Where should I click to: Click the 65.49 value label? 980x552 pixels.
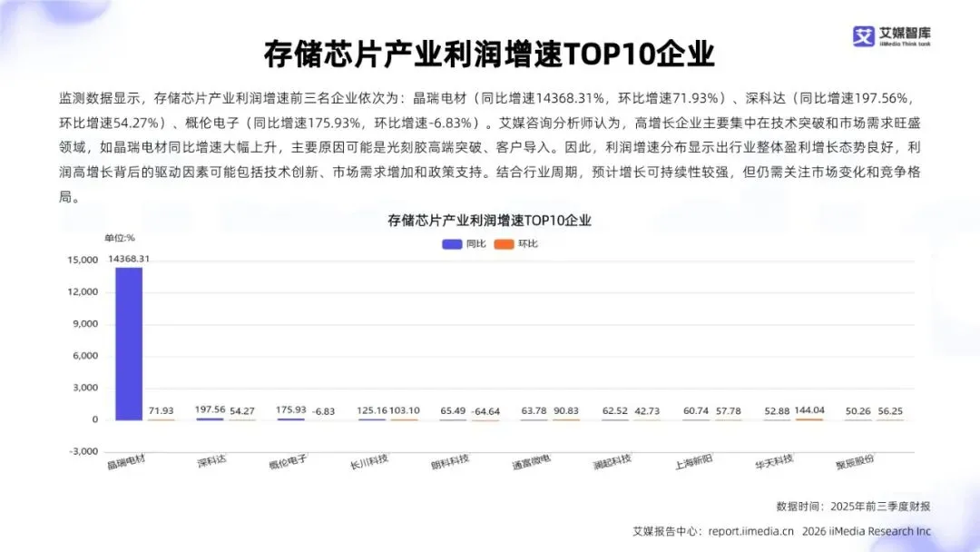453,410
